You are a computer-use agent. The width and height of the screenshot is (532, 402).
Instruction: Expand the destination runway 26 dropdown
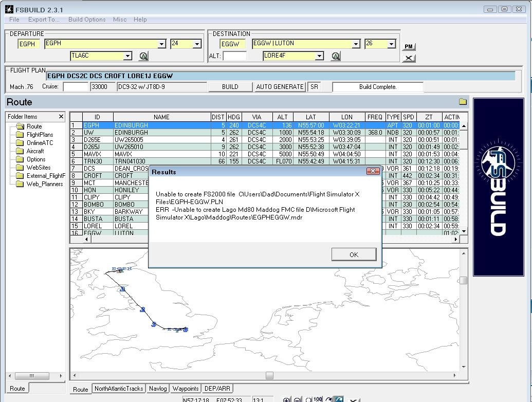click(x=391, y=44)
